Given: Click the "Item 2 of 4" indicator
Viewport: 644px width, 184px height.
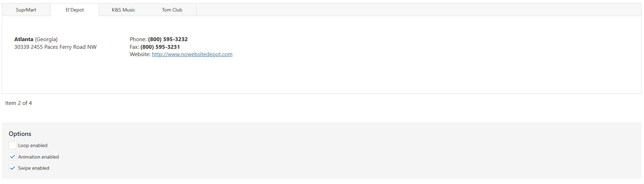Looking at the screenshot, I should pos(18,103).
